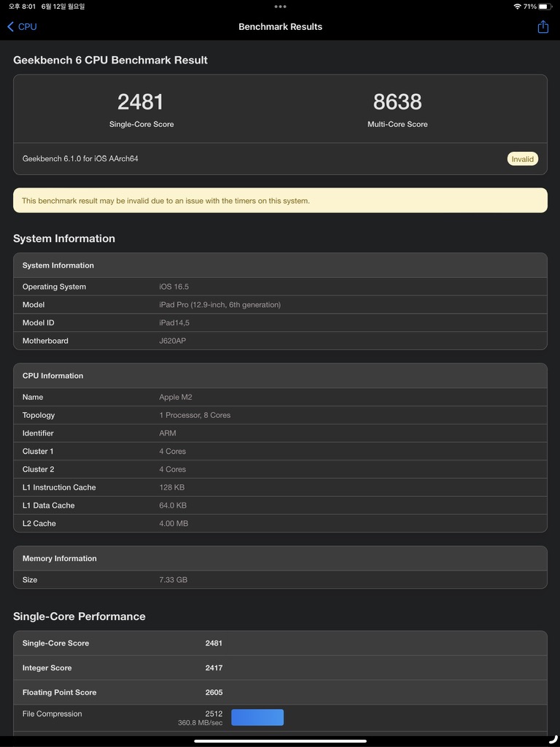Screen dimensions: 560x747
Task: Tap the File Compression score 2512
Action: pos(214,713)
